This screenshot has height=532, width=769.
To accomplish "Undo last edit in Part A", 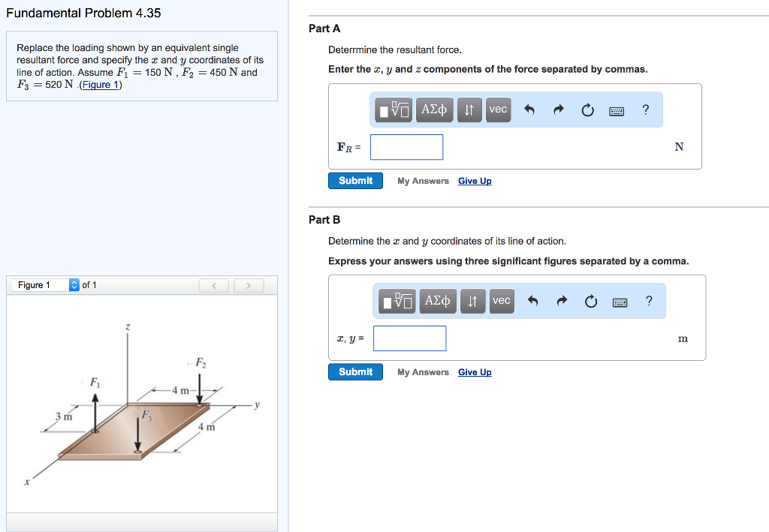I will tap(529, 110).
